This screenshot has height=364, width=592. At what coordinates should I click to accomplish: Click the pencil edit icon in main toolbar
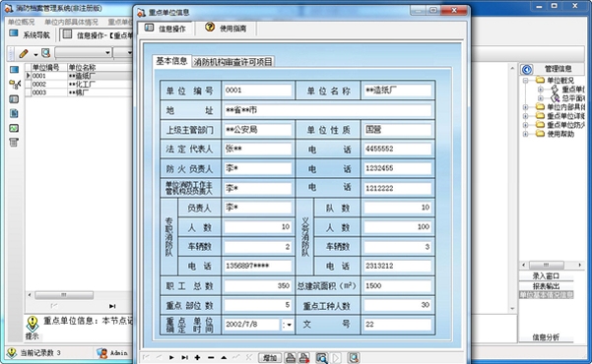click(x=24, y=53)
